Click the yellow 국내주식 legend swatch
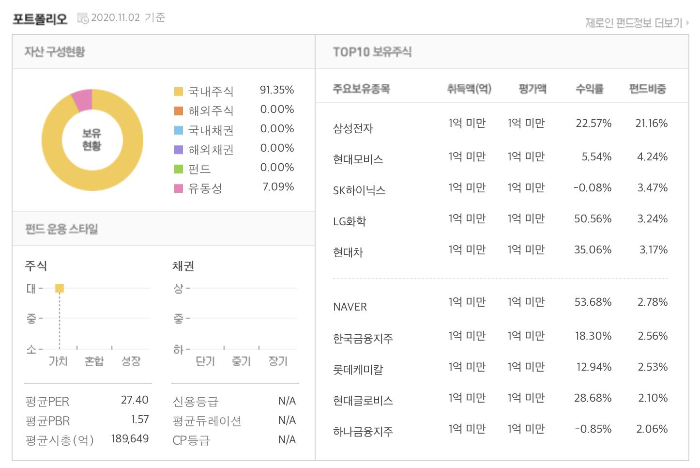700x468 pixels. click(178, 92)
